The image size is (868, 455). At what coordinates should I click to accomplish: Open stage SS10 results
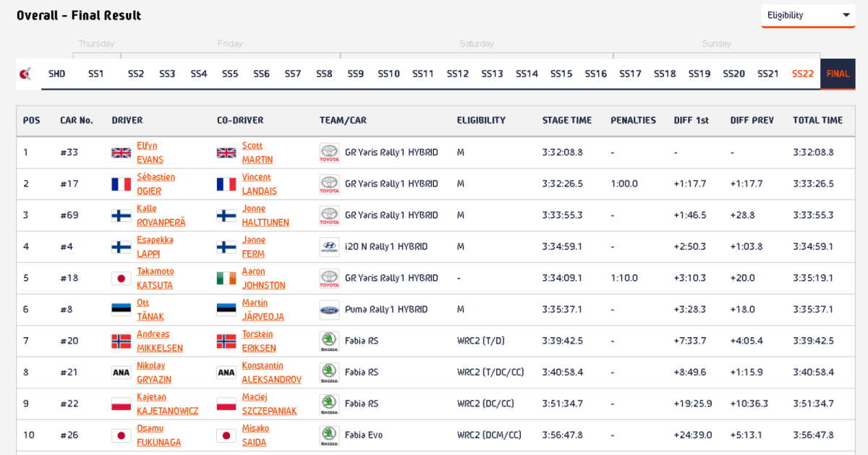click(x=388, y=74)
